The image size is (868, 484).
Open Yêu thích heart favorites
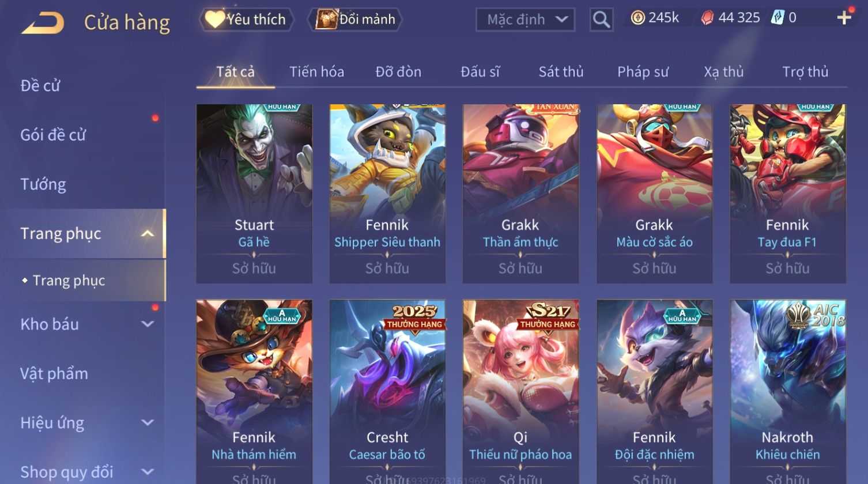[x=246, y=20]
